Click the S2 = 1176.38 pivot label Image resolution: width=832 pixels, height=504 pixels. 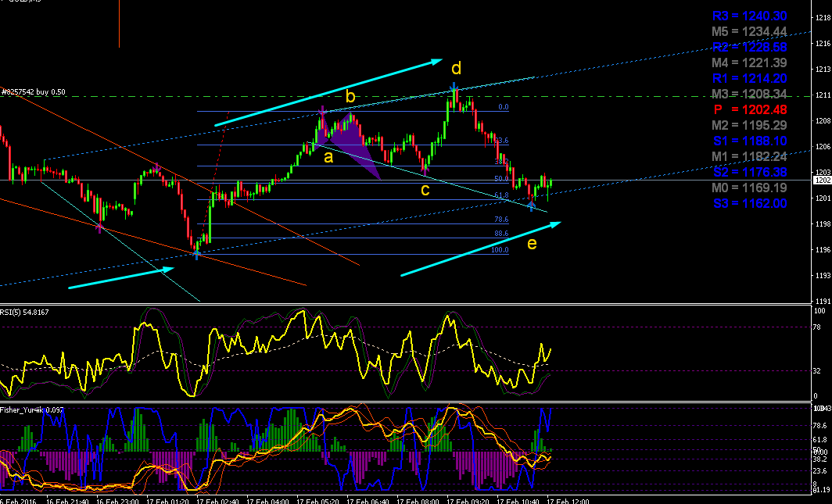tap(749, 172)
